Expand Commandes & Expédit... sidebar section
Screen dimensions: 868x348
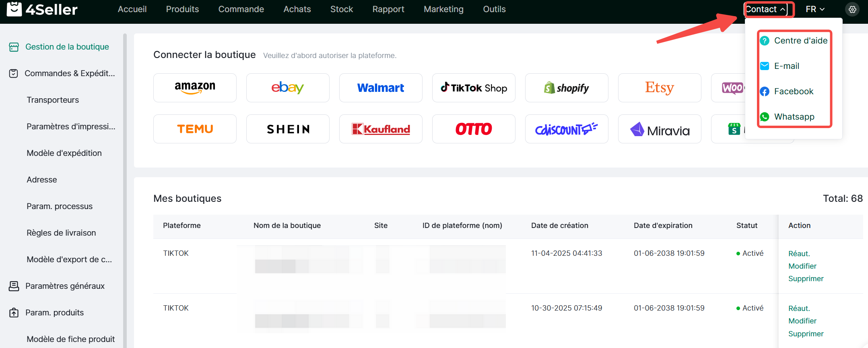(x=69, y=73)
